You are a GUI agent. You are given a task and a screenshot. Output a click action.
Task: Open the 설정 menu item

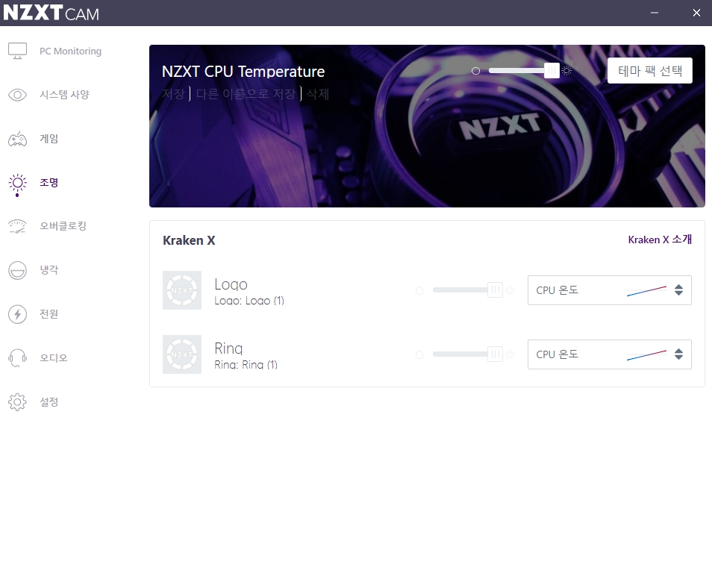pyautogui.click(x=49, y=402)
